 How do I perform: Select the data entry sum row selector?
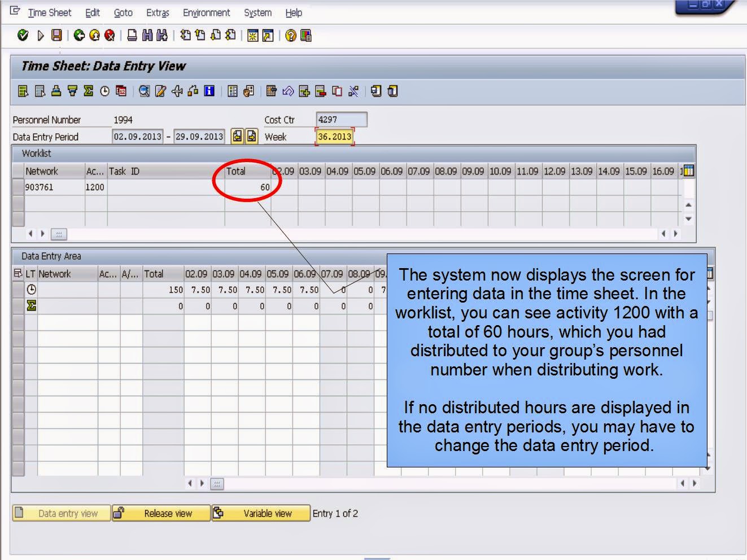pos(18,306)
